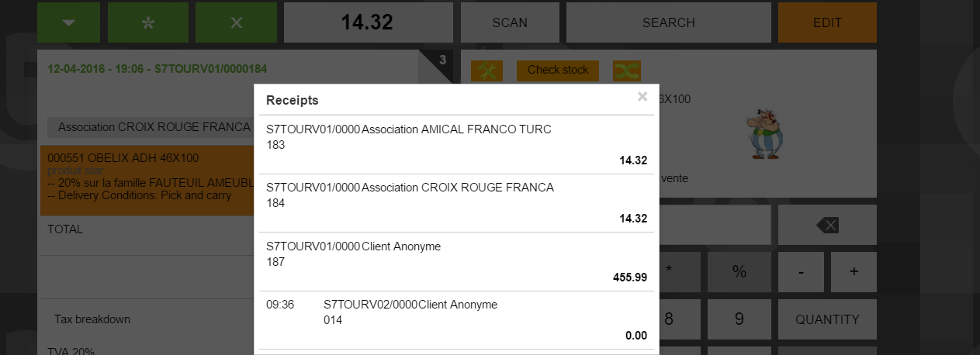Screen dimensions: 980x355
Task: Close the Receipts dialog
Action: pyautogui.click(x=642, y=97)
